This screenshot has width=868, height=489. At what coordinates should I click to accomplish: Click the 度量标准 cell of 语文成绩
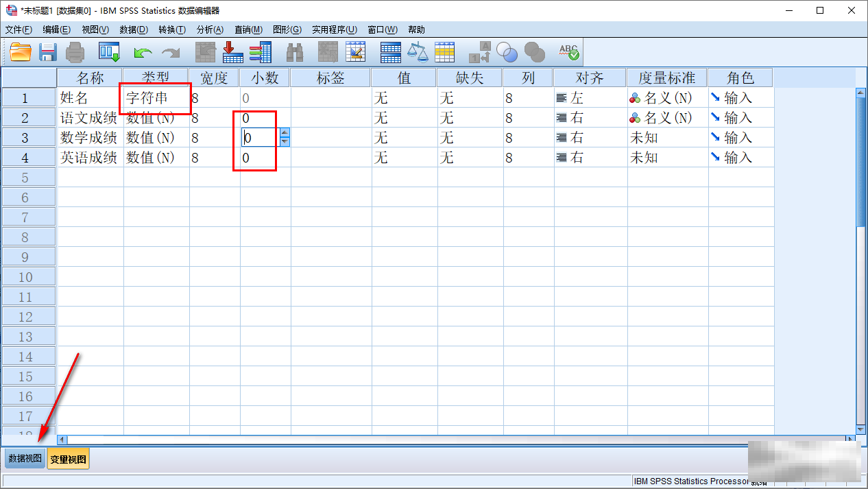[666, 118]
